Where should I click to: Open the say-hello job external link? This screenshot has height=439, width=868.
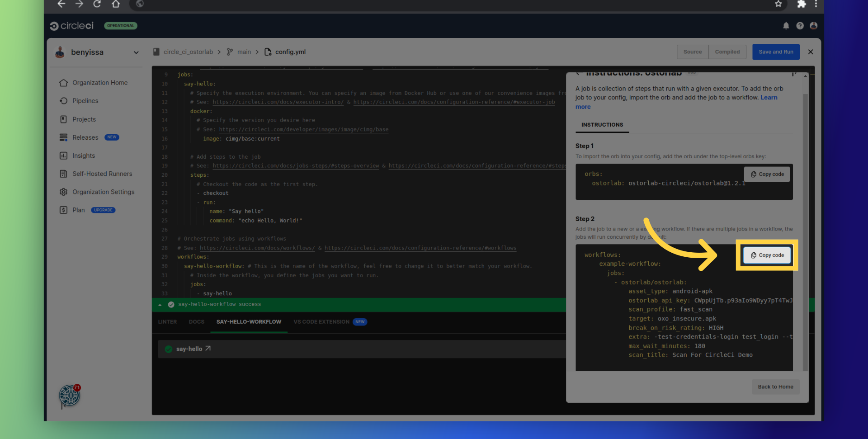pyautogui.click(x=208, y=349)
